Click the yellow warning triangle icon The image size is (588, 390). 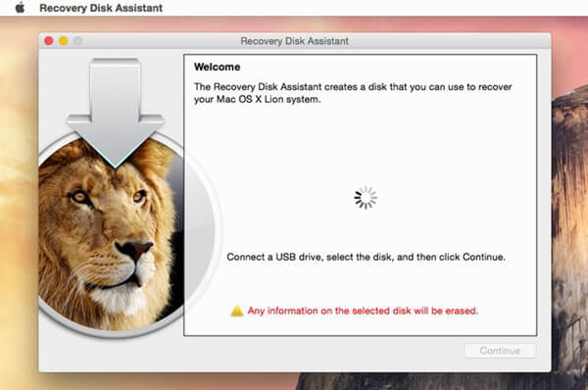tap(236, 311)
